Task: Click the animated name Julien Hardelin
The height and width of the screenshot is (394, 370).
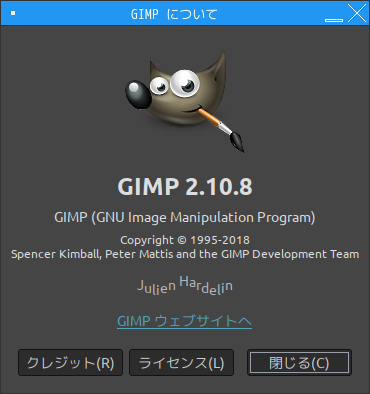Action: [185, 286]
